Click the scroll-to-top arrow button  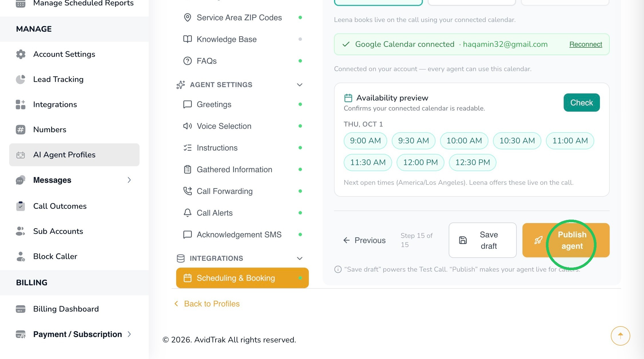click(620, 336)
